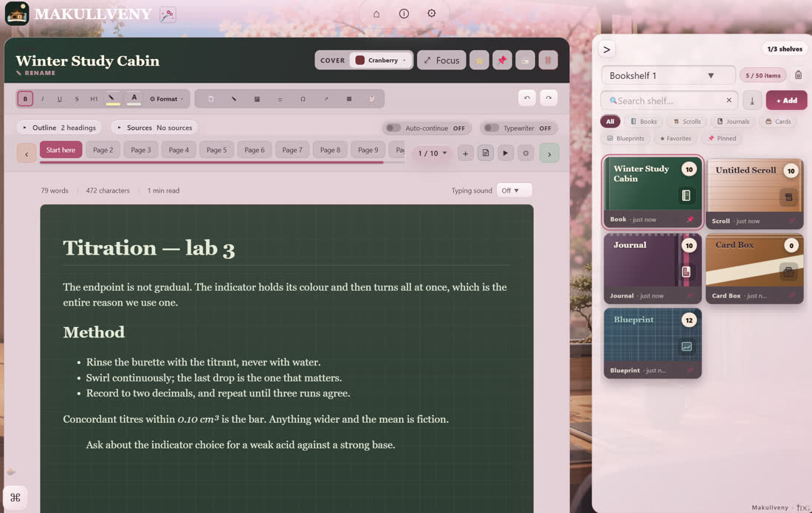
Task: Go to the home screen icon
Action: tap(376, 14)
